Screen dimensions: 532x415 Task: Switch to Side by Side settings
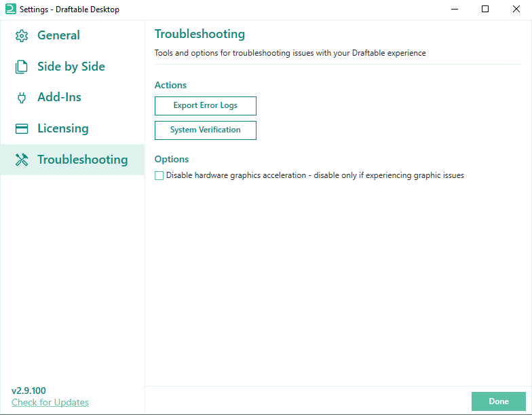(x=71, y=67)
